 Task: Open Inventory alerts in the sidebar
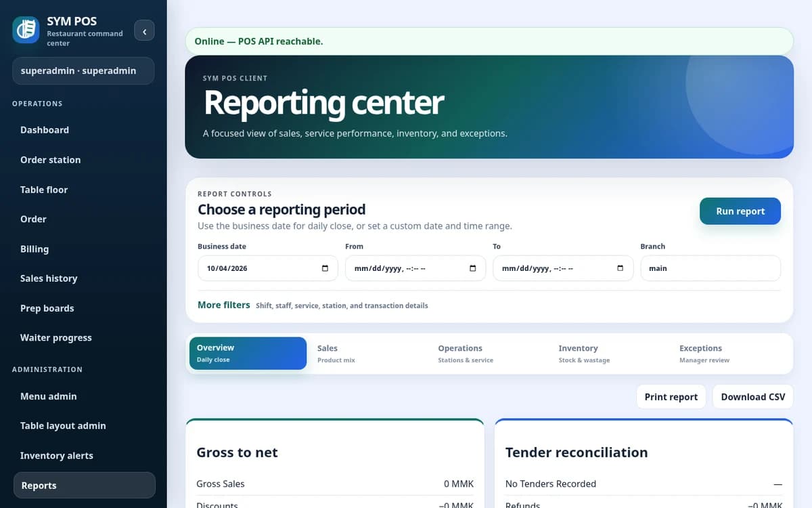85,455
